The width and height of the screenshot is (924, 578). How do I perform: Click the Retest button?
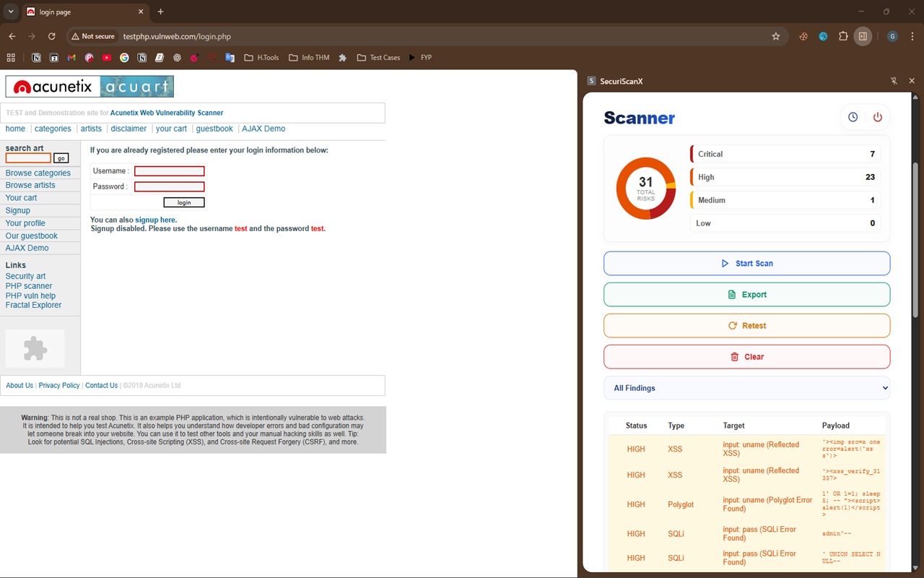coord(746,326)
